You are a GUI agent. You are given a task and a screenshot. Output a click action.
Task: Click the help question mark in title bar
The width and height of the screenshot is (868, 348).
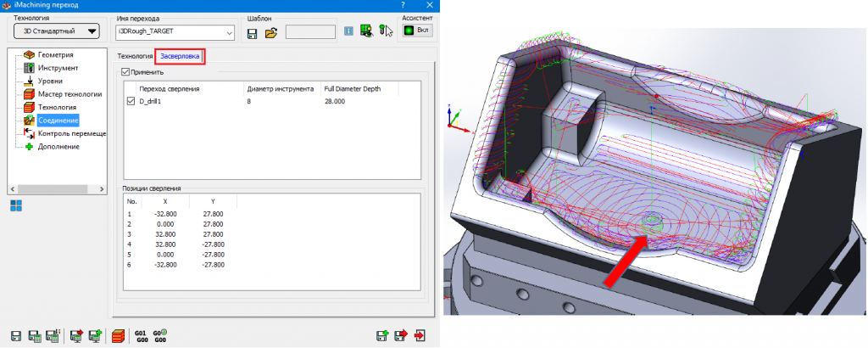click(x=403, y=5)
